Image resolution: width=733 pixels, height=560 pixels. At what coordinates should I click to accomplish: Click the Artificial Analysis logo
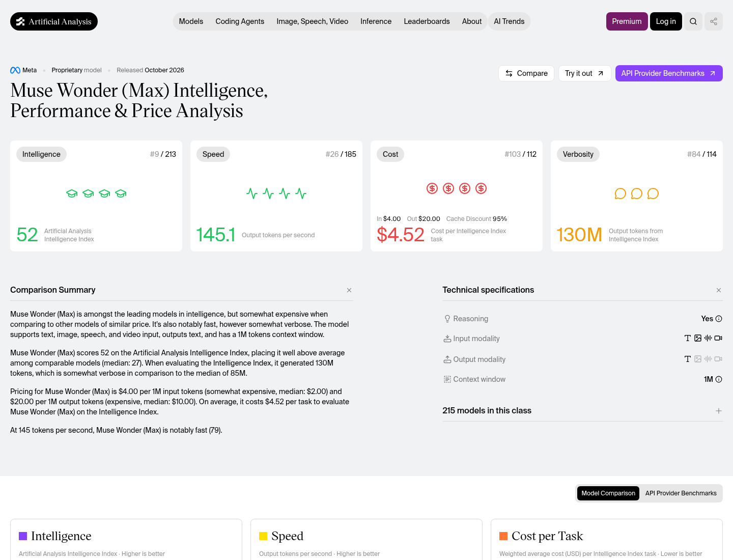tap(54, 21)
